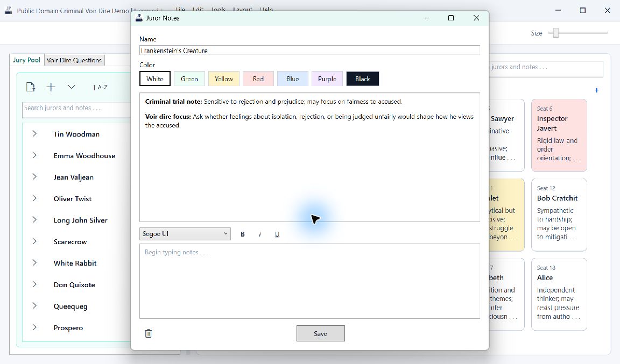Select the Blue color option

(x=293, y=78)
